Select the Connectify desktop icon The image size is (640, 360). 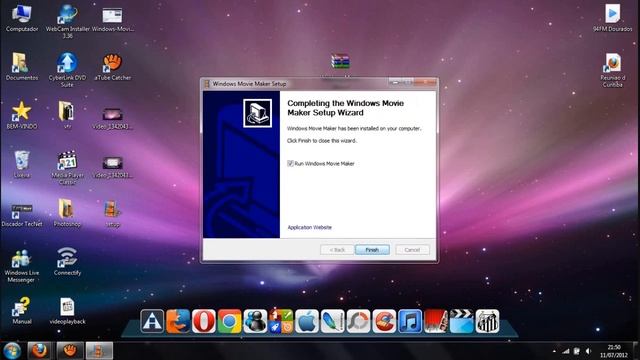[x=67, y=261]
